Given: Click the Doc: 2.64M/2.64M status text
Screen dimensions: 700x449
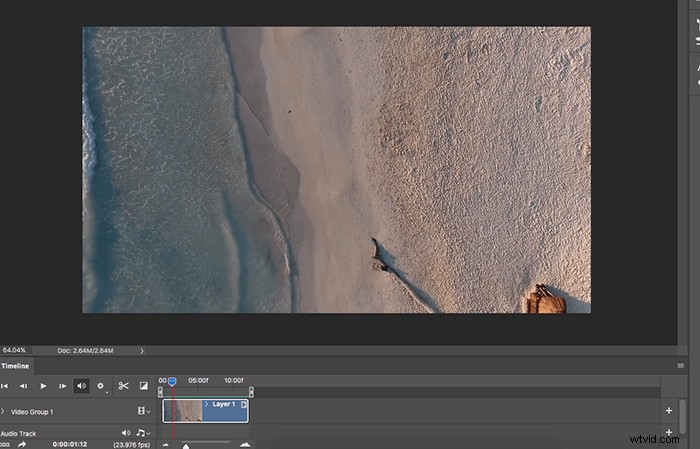Looking at the screenshot, I should pyautogui.click(x=85, y=351).
